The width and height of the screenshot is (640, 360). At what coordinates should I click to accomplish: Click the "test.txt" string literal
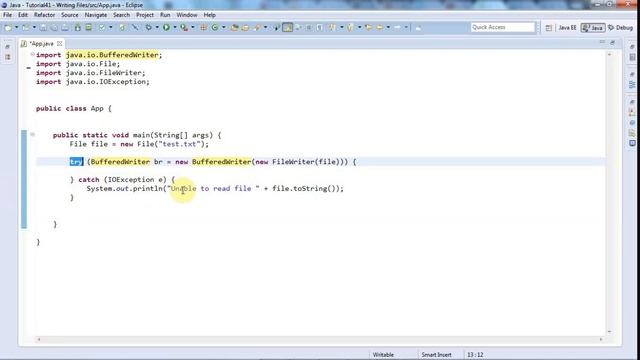(180, 144)
